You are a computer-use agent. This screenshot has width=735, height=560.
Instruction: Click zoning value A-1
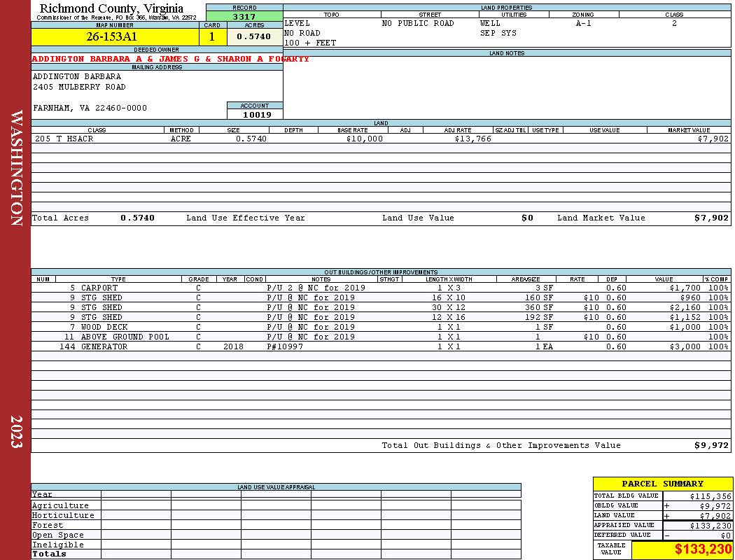click(x=584, y=23)
